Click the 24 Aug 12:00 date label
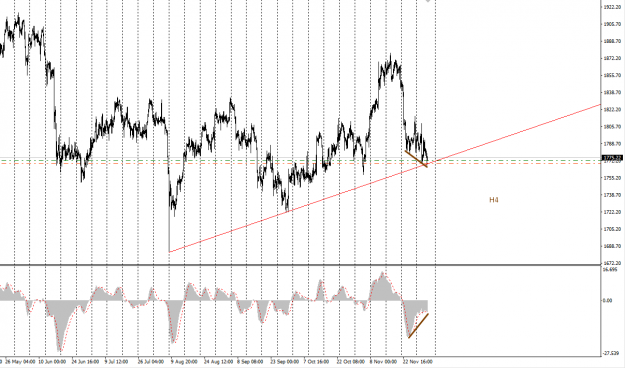This screenshot has height=368, width=625. click(x=218, y=362)
